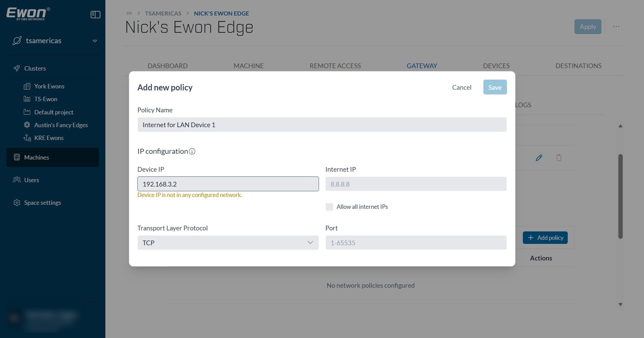Viewport: 644px width, 338px height.
Task: Click the scrollbar up arrow
Action: click(x=620, y=126)
